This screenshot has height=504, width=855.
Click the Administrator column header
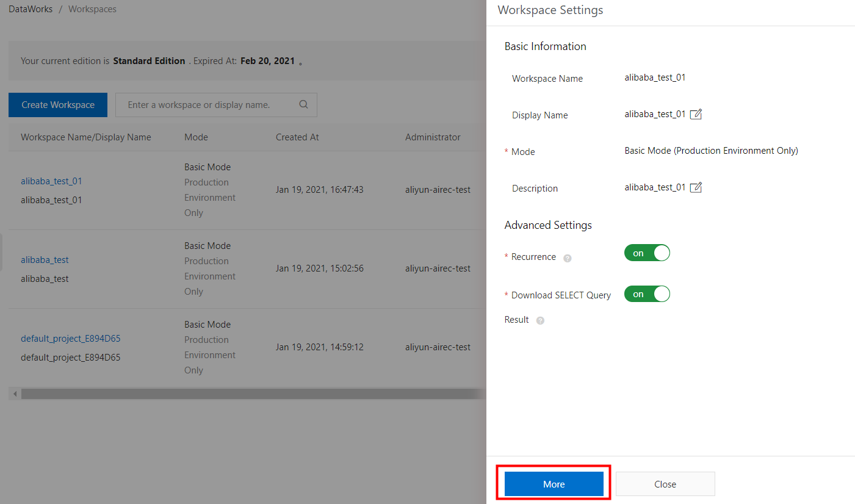(x=433, y=137)
